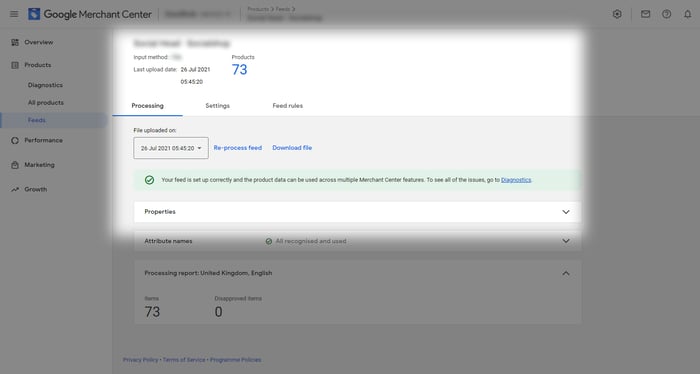Open the hamburger navigation menu
700x374 pixels.
click(x=14, y=14)
